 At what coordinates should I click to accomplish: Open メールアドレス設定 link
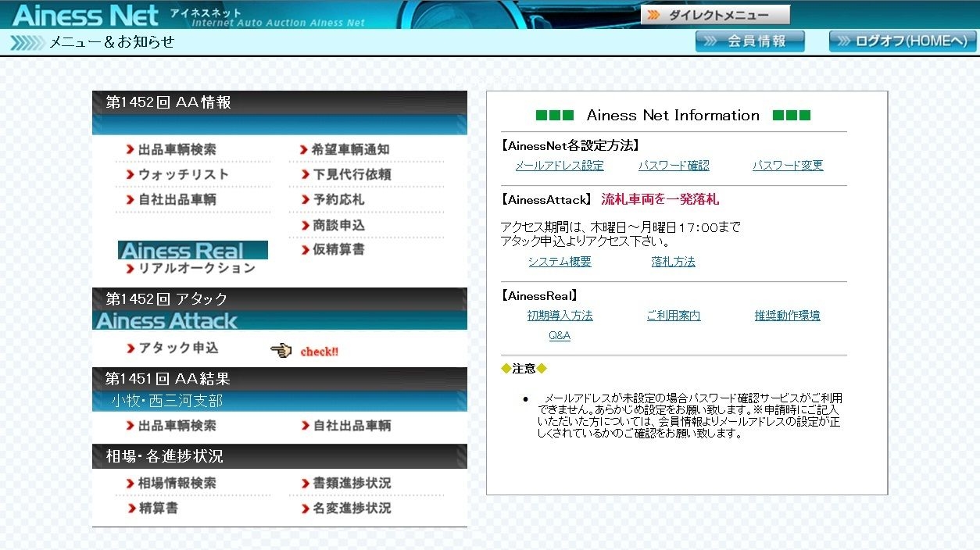pos(560,166)
